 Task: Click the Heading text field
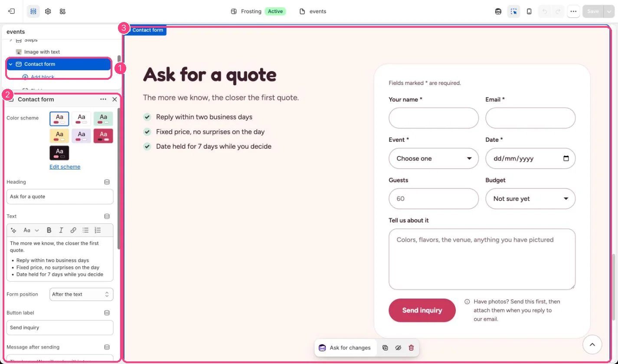pos(60,197)
